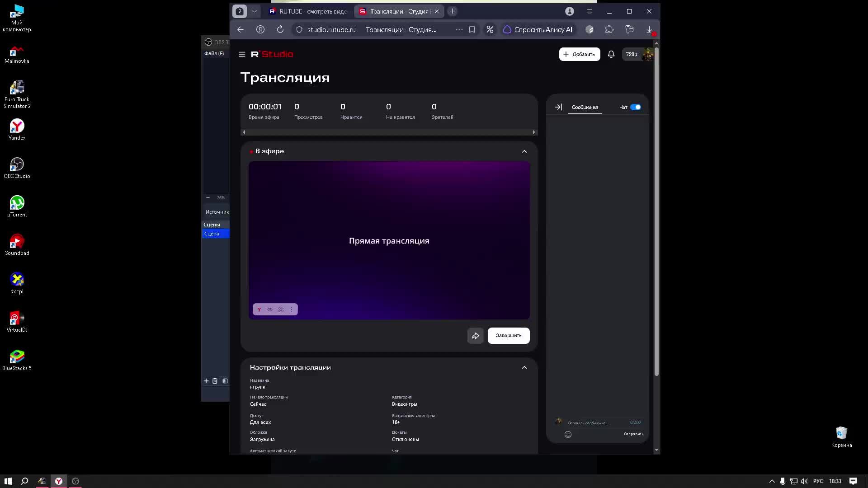Click the Добавить button
This screenshot has width=868, height=488.
click(x=580, y=54)
